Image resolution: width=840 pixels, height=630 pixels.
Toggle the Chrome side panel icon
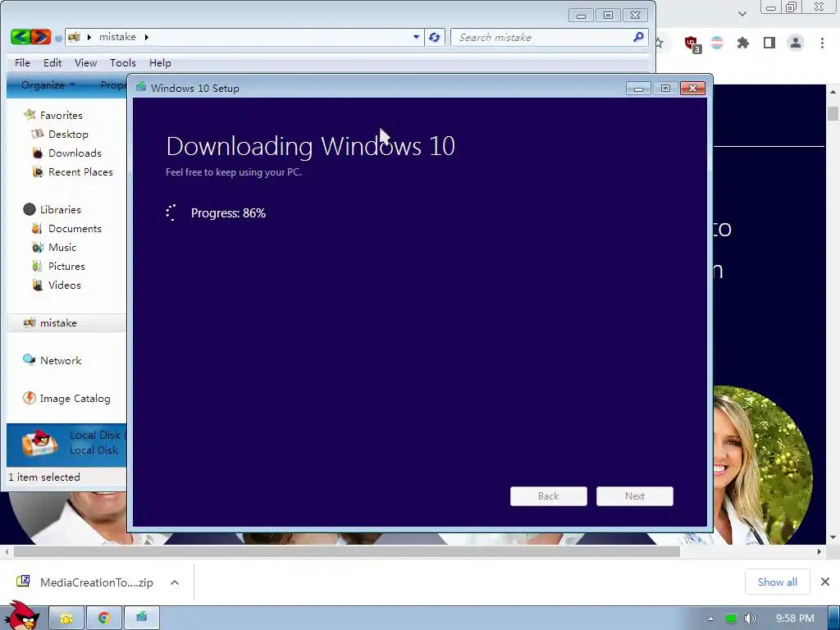coord(769,43)
